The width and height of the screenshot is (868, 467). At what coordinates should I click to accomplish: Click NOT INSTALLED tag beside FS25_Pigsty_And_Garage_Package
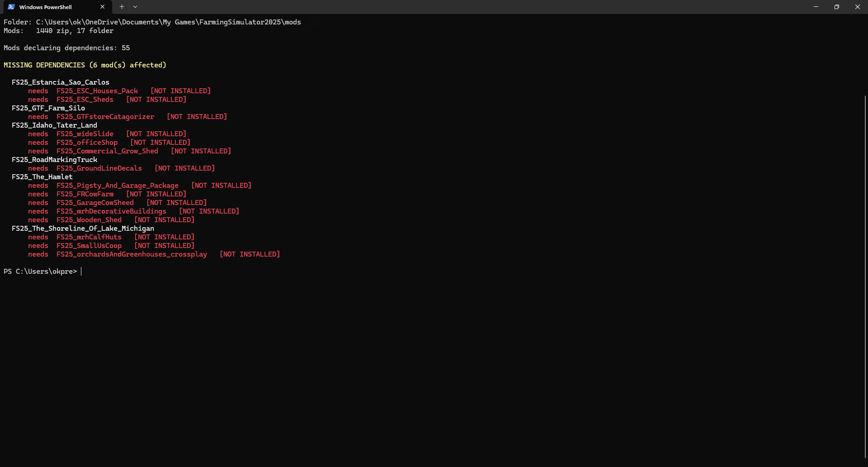(222, 186)
